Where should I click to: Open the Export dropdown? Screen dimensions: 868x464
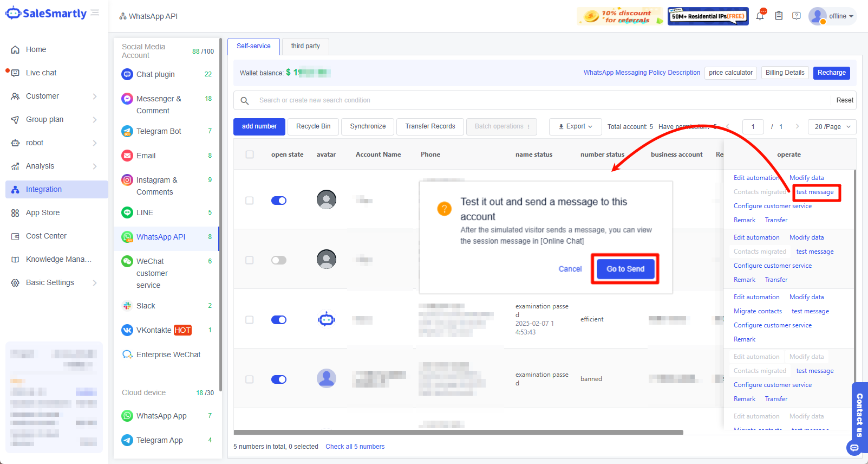tap(575, 126)
